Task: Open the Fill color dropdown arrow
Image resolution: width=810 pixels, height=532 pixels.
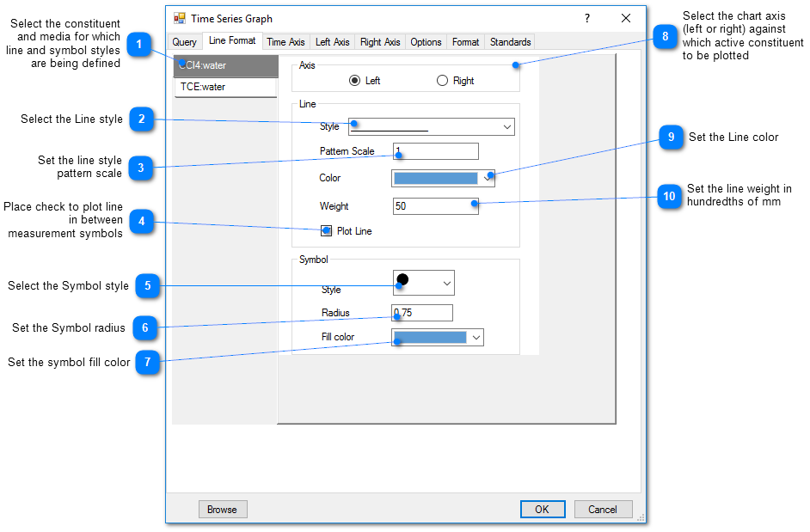Action: coord(476,338)
